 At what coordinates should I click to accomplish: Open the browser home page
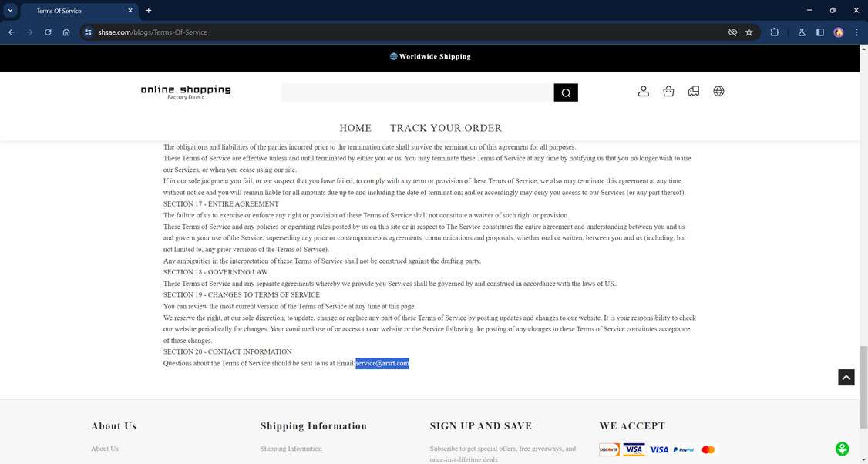click(x=66, y=32)
